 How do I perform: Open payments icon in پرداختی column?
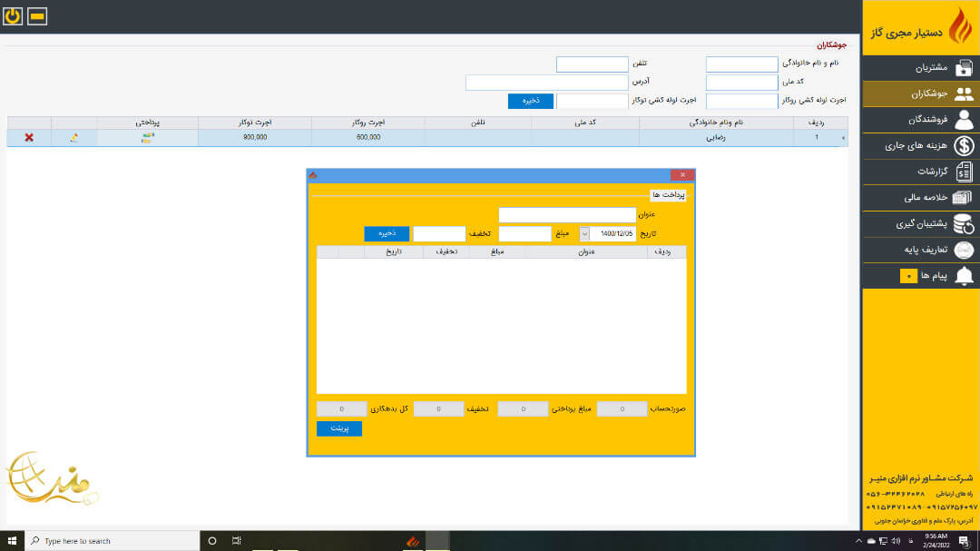tap(148, 137)
